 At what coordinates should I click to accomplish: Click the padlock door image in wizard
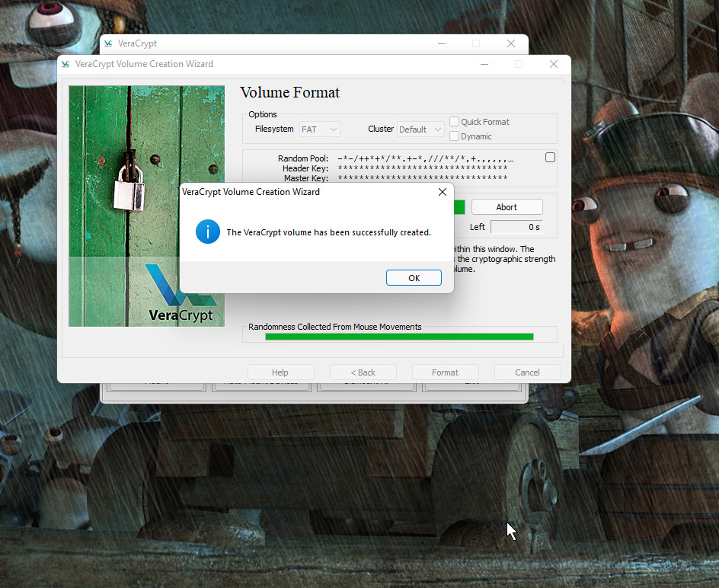tap(147, 206)
